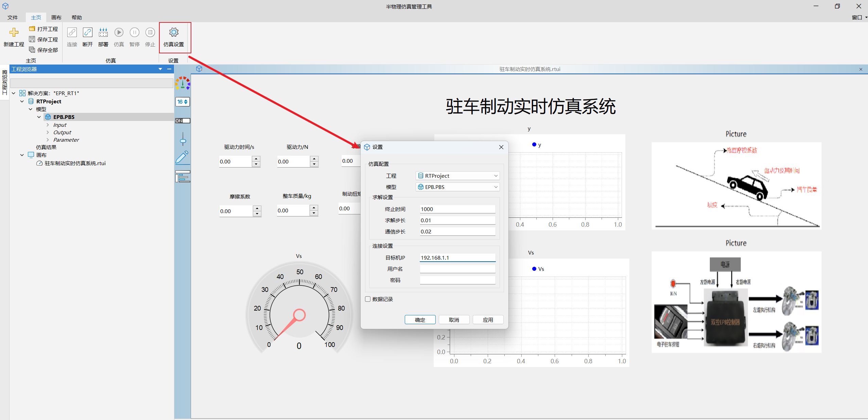Click the 确定 button
This screenshot has height=420, width=868.
pos(420,320)
